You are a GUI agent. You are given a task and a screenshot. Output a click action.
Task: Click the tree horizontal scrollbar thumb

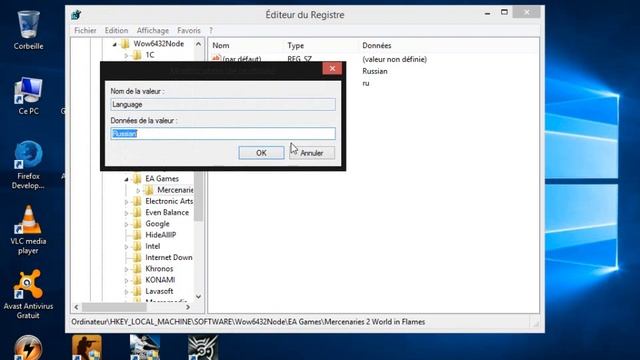coord(114,307)
